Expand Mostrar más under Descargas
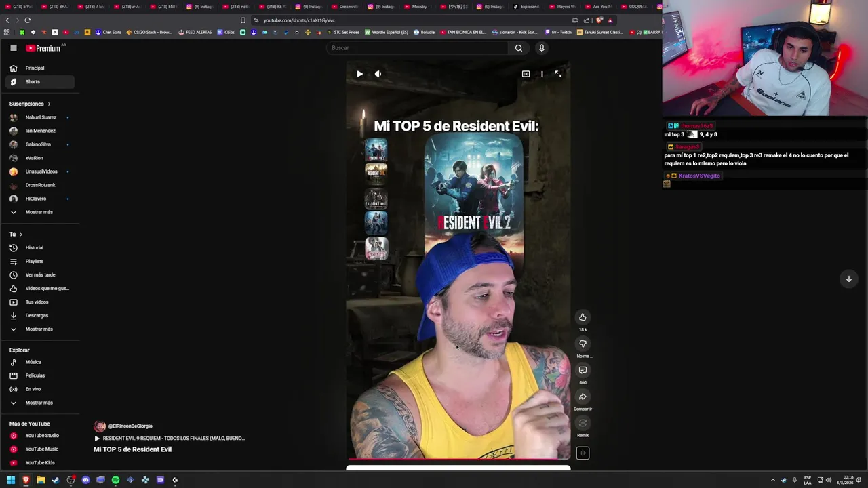 40,329
